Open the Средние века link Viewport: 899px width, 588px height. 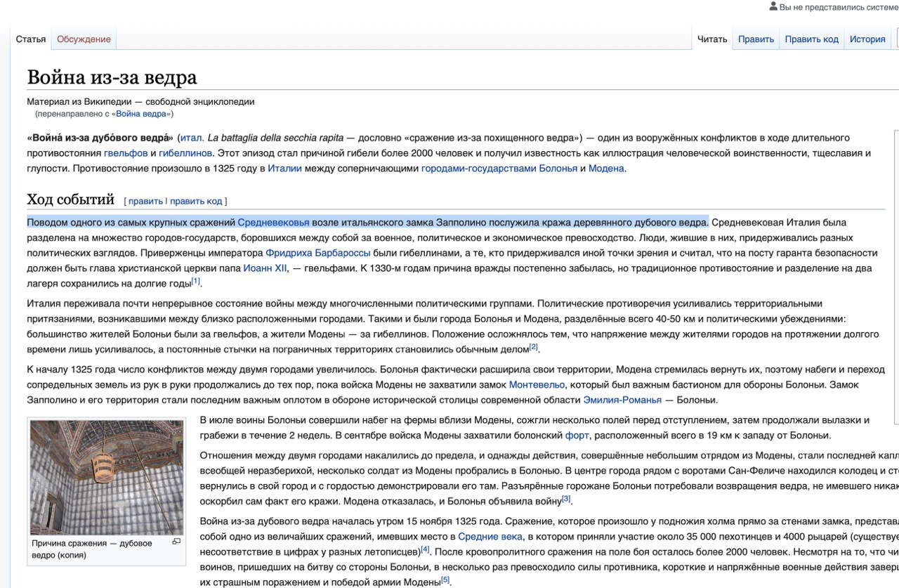tap(490, 537)
